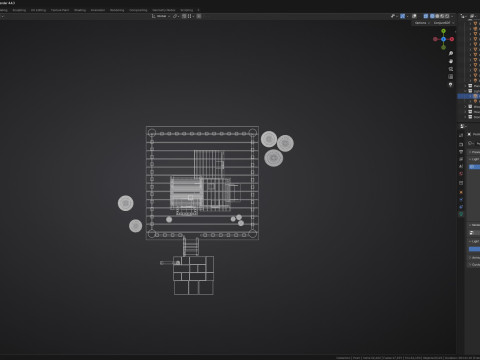Viewport: 480px width, 360px height.
Task: Toggle the snapping magnet in the header
Action: pos(184,16)
